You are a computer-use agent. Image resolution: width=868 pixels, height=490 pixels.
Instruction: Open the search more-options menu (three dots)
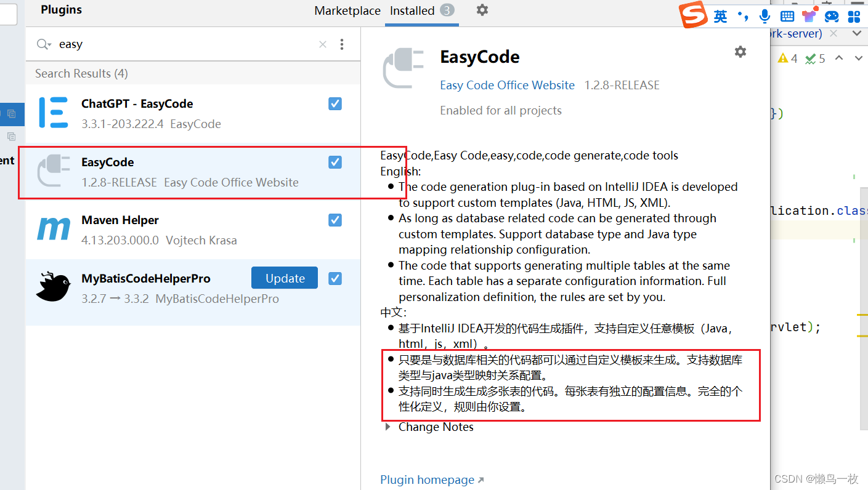(342, 44)
